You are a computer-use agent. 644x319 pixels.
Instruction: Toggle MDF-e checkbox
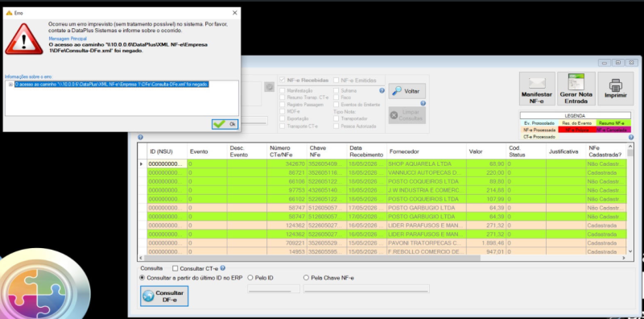pos(283,111)
